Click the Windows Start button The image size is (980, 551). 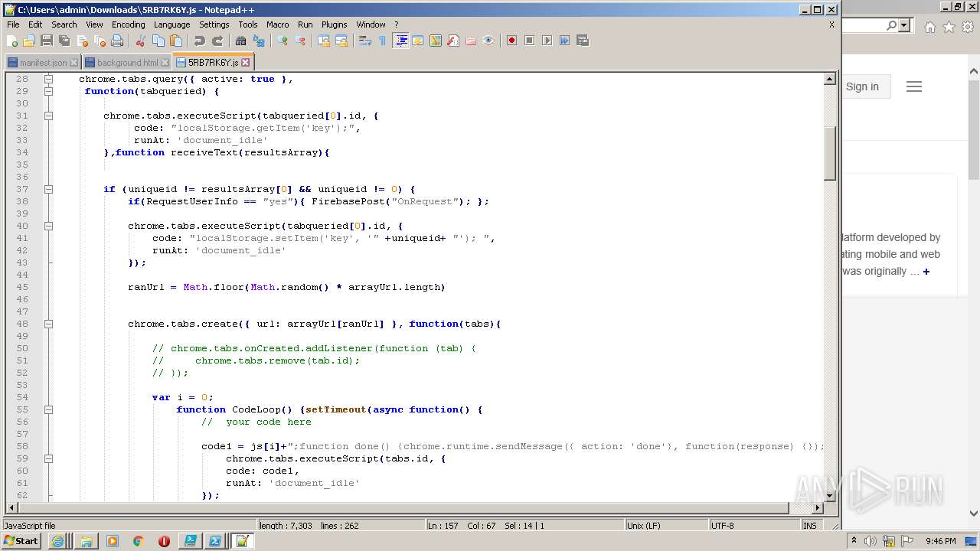21,541
